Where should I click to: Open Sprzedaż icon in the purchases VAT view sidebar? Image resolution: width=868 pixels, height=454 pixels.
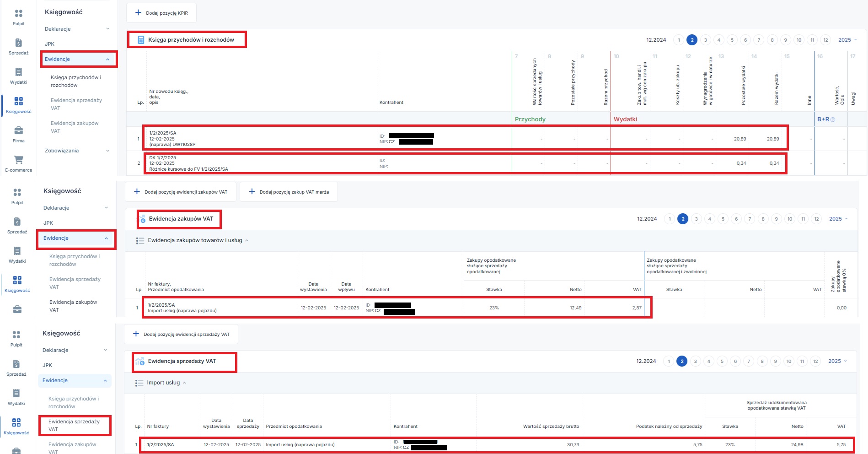pyautogui.click(x=17, y=222)
